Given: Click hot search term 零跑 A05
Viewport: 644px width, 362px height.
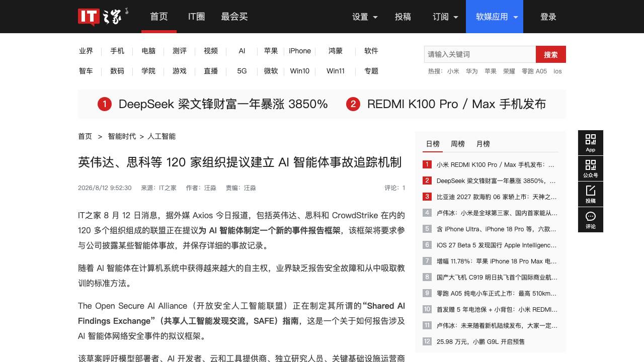Looking at the screenshot, I should (x=534, y=71).
